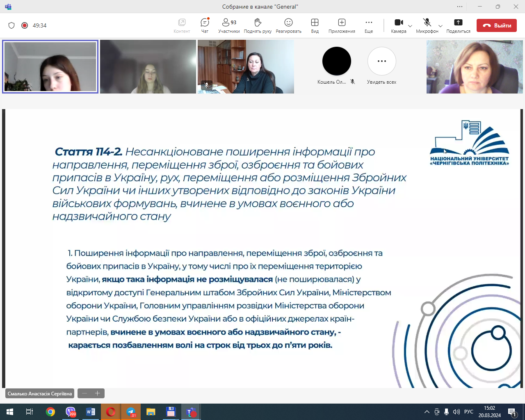Leave the meeting with the red button

tap(496, 25)
